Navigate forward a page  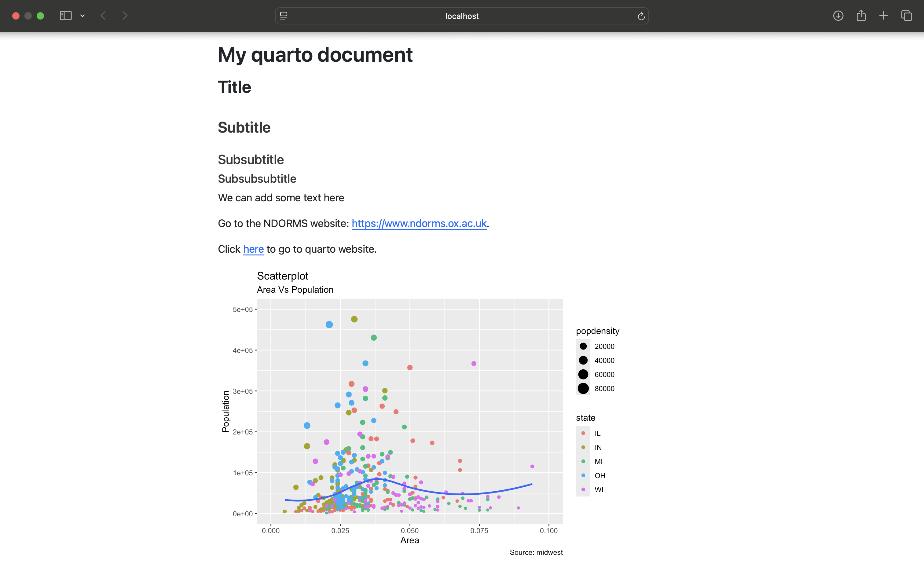[x=124, y=16]
